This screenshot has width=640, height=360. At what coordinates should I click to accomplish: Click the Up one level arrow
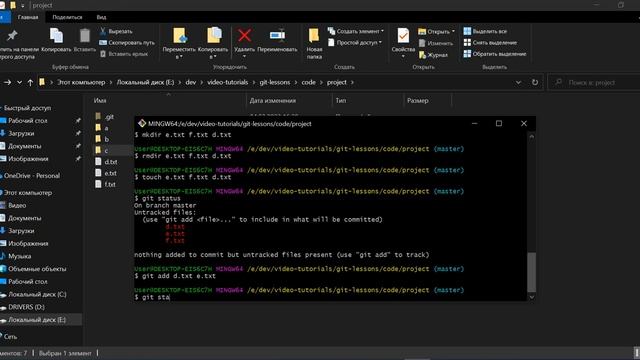pyautogui.click(x=30, y=82)
